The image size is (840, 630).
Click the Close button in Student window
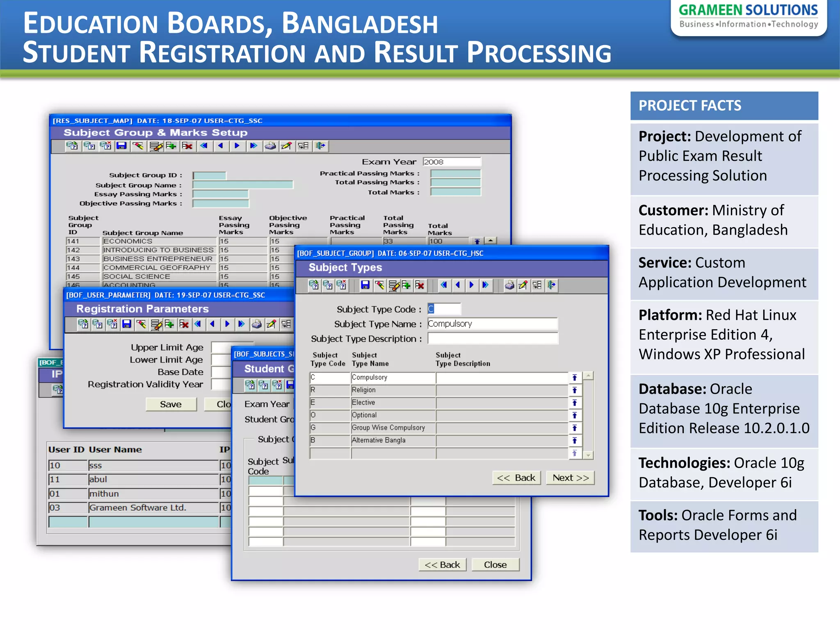[495, 565]
